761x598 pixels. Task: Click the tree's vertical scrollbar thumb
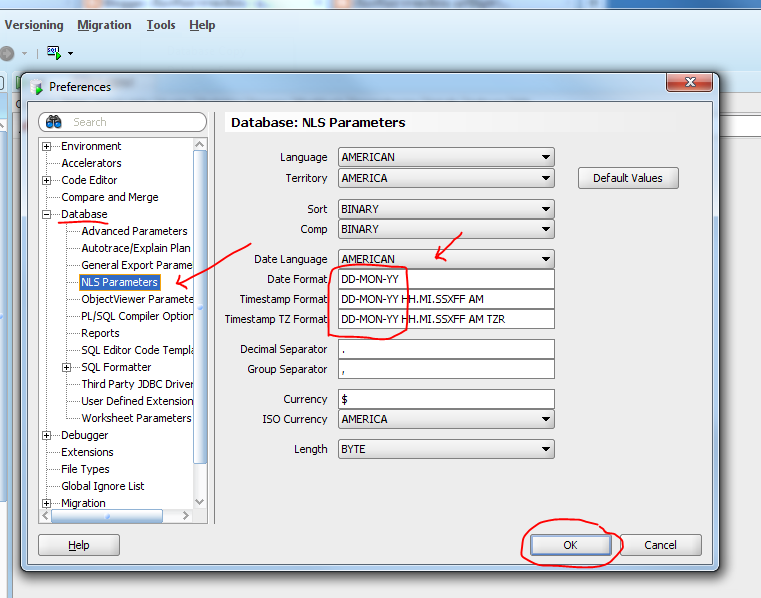click(200, 307)
